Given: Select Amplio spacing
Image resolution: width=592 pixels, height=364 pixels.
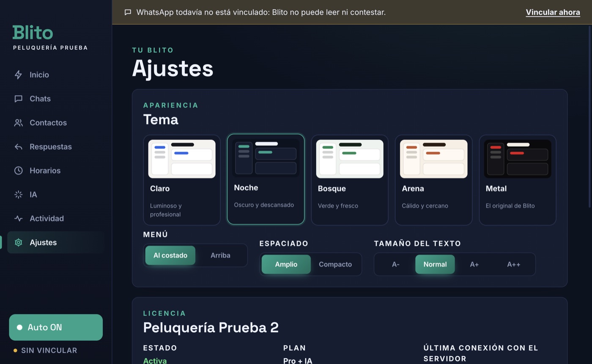Looking at the screenshot, I should point(286,265).
